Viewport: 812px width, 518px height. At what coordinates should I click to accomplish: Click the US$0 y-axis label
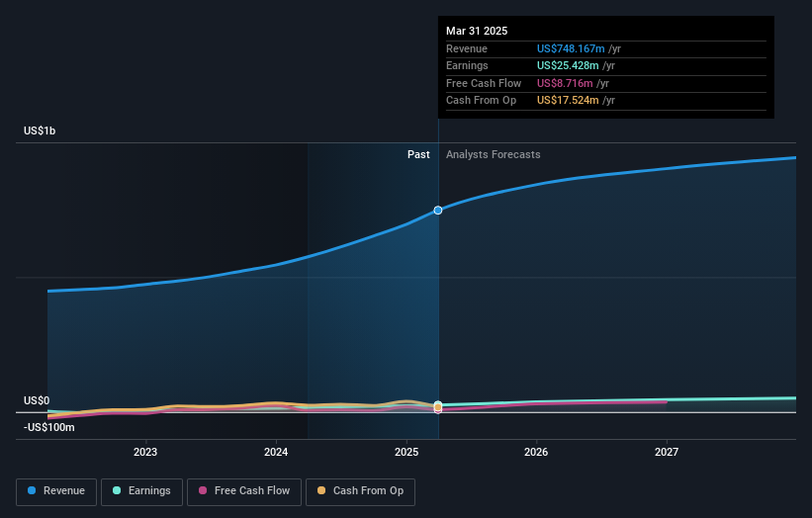click(37, 400)
